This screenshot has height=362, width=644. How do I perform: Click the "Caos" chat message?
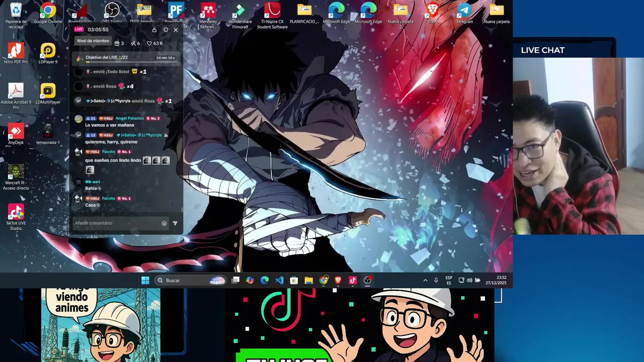pyautogui.click(x=93, y=205)
